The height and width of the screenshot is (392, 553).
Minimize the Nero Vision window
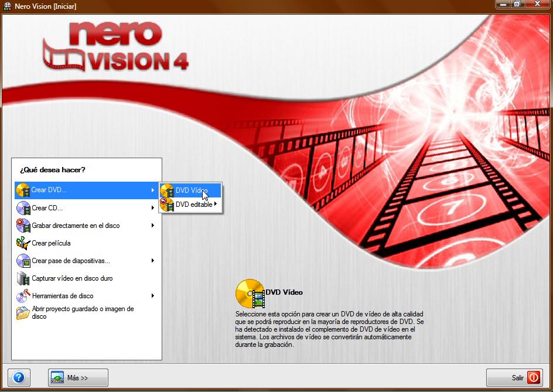click(x=503, y=4)
